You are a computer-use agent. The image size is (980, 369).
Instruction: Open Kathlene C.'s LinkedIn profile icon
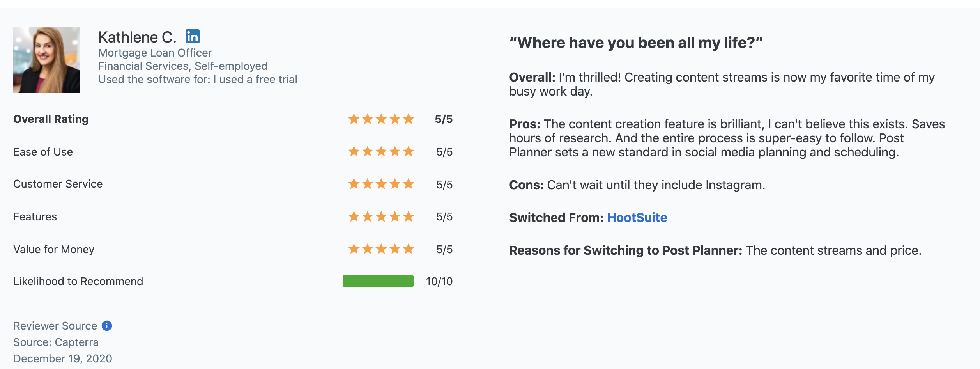pos(192,36)
